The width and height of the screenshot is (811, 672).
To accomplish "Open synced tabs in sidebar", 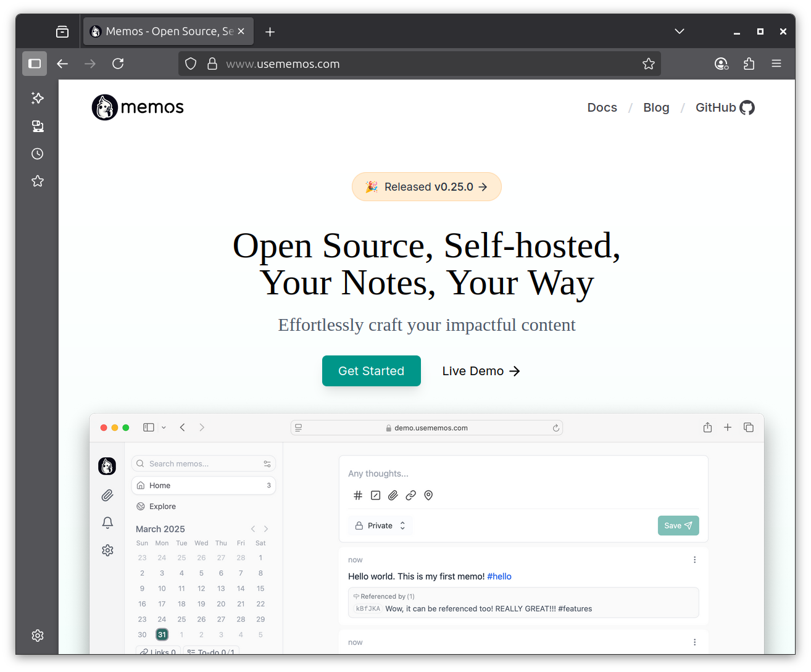I will [x=38, y=126].
